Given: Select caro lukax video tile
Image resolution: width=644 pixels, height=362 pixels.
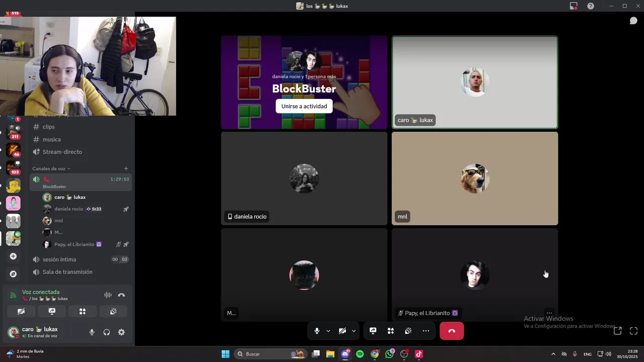Looking at the screenshot, I should coord(475,82).
